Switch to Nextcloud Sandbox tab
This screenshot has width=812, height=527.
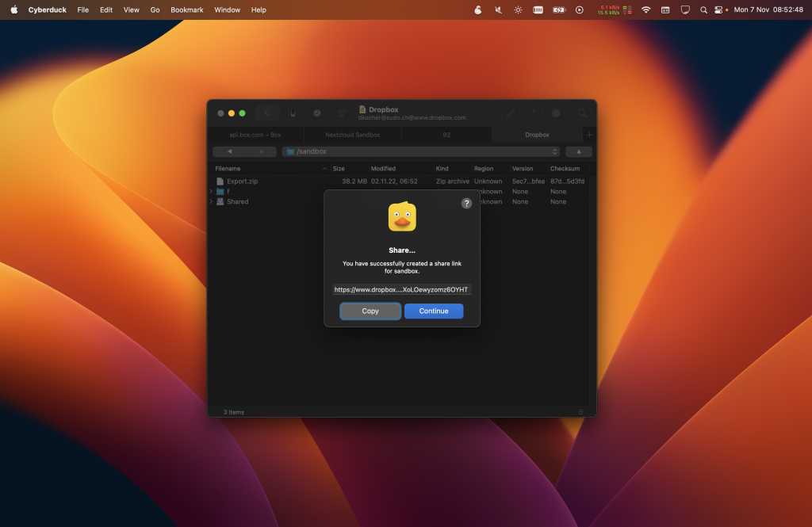click(x=353, y=135)
